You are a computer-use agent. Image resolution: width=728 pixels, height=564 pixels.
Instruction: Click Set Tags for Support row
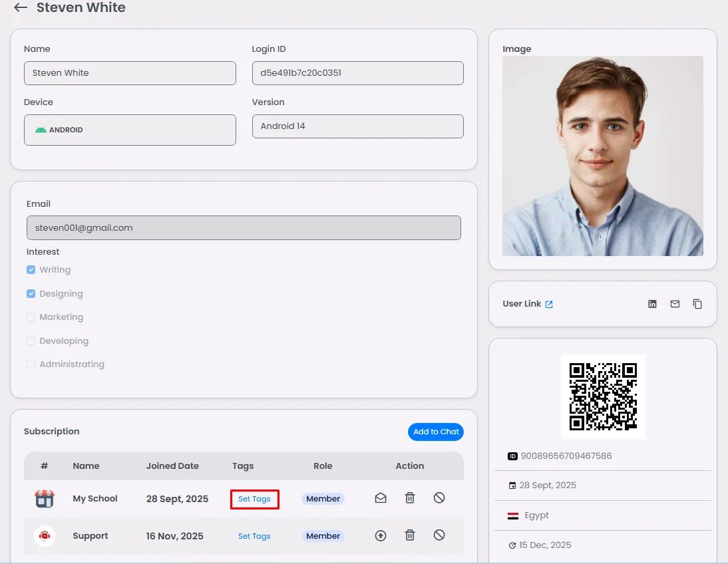click(254, 536)
